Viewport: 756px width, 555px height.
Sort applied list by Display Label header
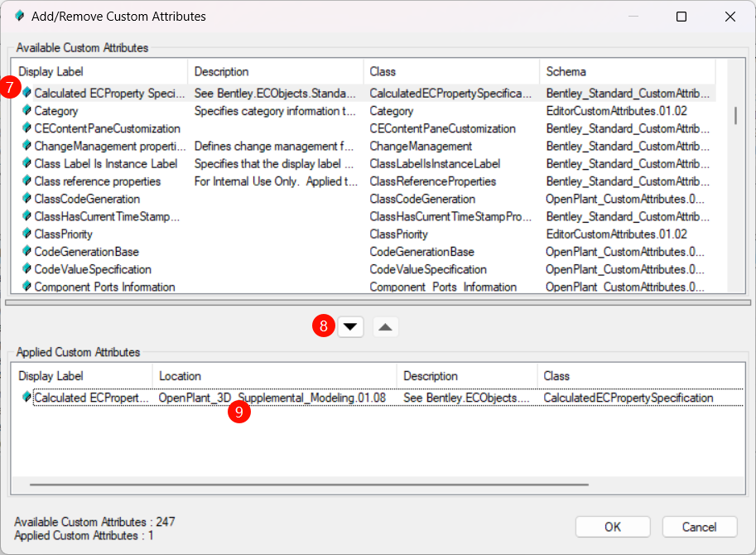[82, 375]
